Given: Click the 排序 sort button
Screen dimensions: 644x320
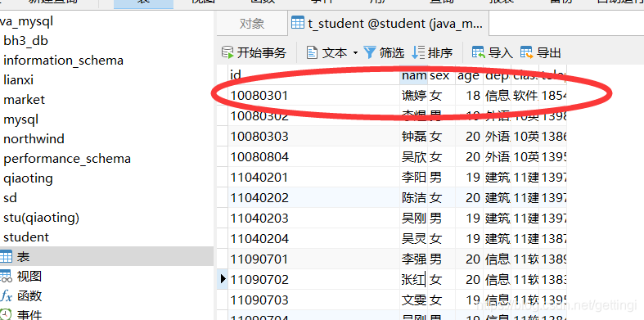Looking at the screenshot, I should [x=432, y=53].
